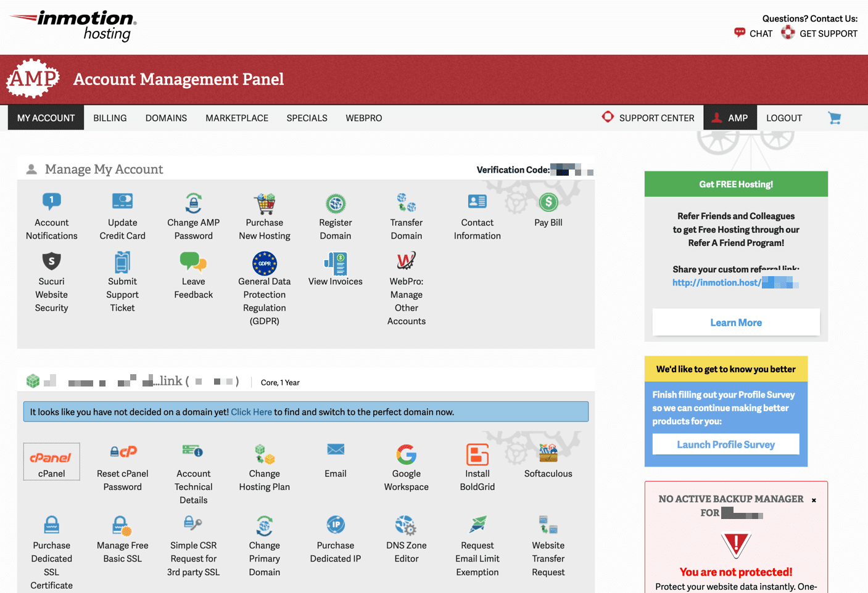This screenshot has width=868, height=593.
Task: Open Softaculous icon
Action: click(548, 453)
